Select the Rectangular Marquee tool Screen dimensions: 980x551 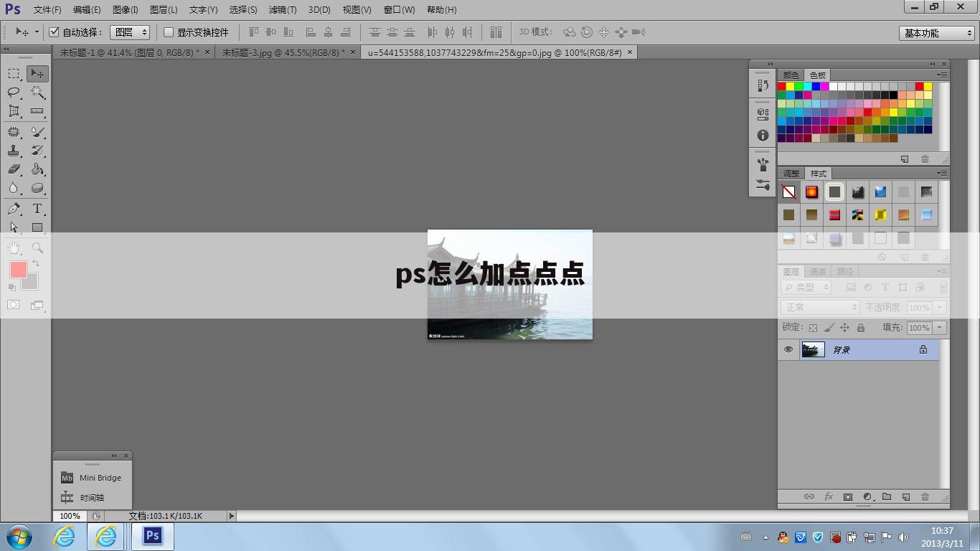point(14,74)
